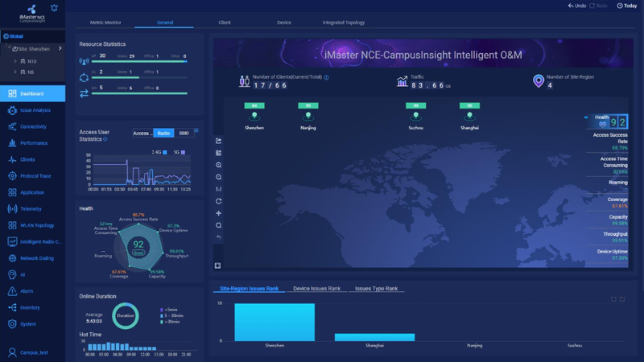
Task: Select the Issues Type Rank tab
Action: click(376, 289)
